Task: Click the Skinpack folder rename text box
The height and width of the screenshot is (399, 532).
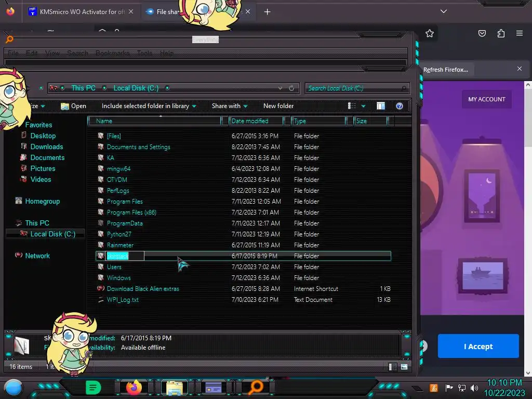Action: 125,256
